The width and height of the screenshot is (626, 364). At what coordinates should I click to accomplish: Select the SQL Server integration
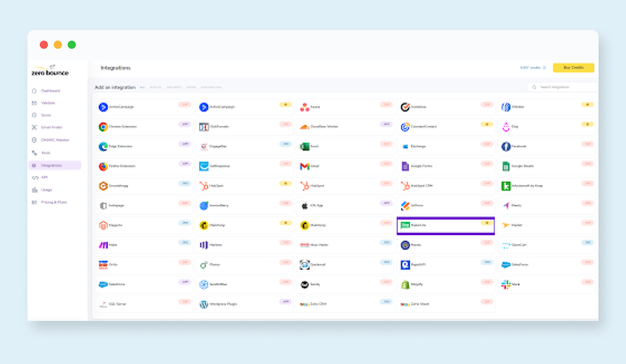click(x=143, y=304)
